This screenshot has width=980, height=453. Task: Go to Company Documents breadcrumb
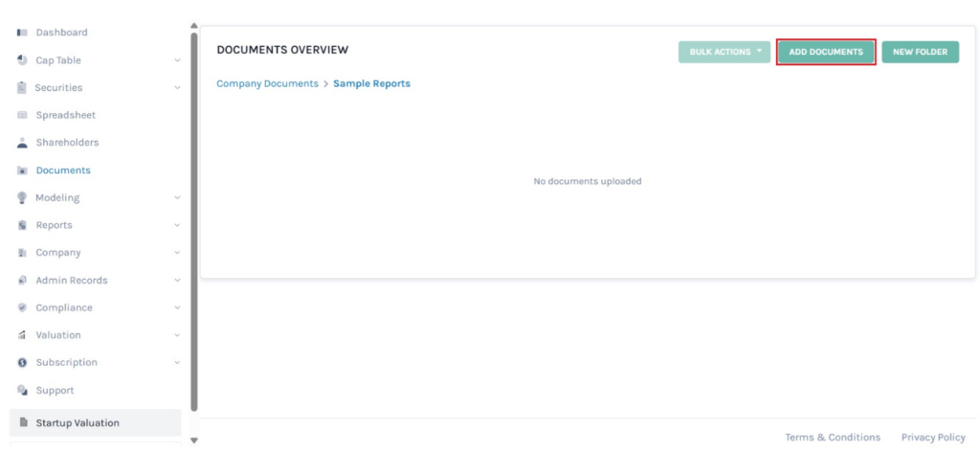(267, 83)
